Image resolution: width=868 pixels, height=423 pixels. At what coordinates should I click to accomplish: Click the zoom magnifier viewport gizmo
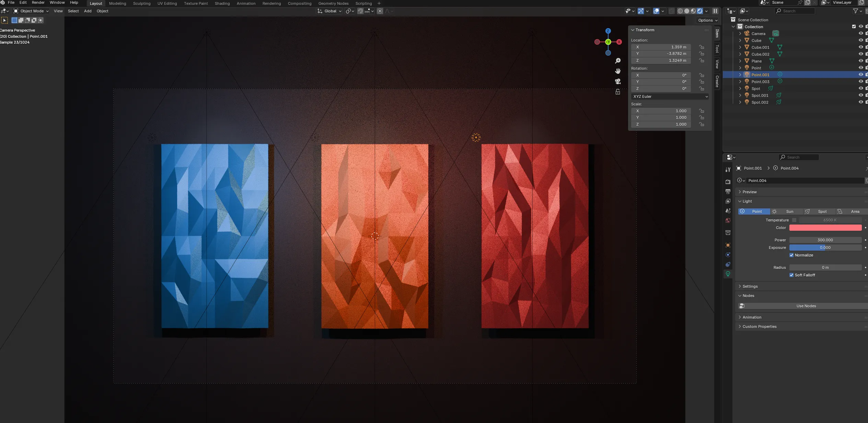click(x=618, y=61)
